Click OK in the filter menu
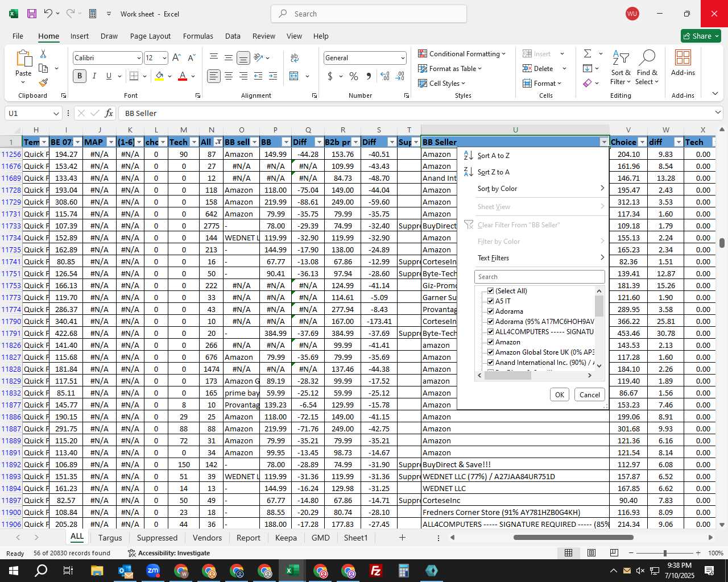This screenshot has width=728, height=582. pos(560,394)
